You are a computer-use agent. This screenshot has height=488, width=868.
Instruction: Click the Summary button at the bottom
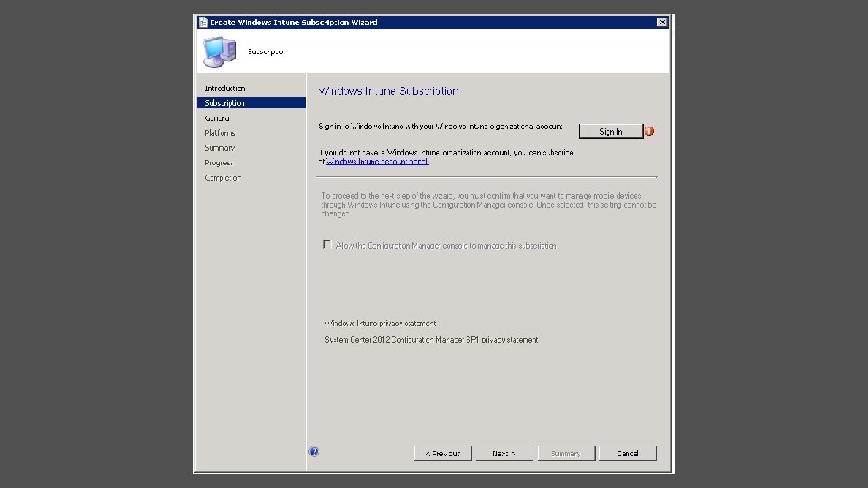[x=566, y=453]
